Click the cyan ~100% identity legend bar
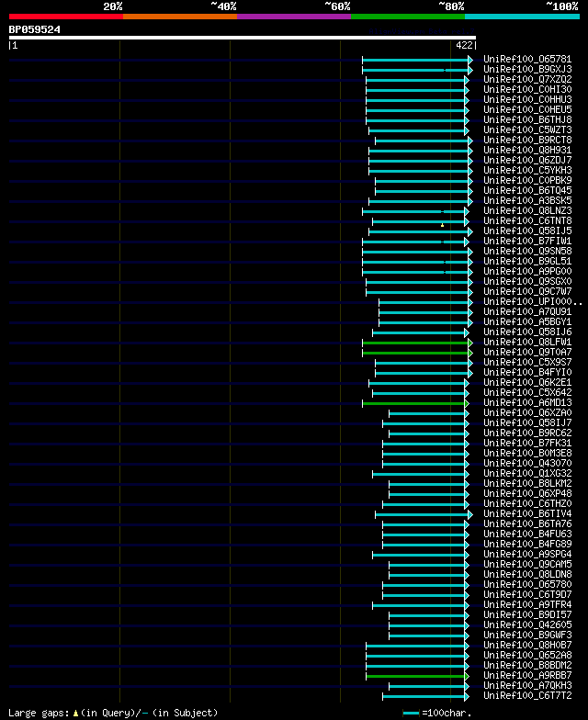588x720 pixels. tap(522, 17)
